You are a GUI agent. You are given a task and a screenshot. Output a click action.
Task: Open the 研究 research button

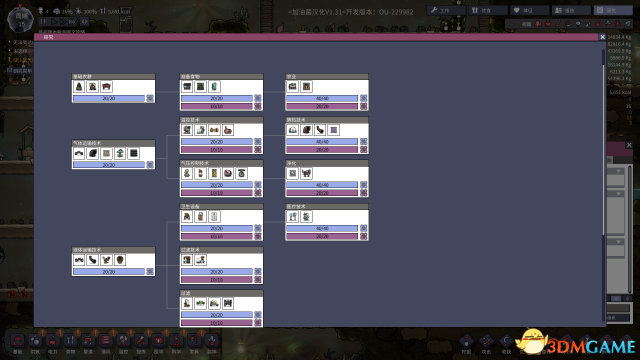coord(613,10)
